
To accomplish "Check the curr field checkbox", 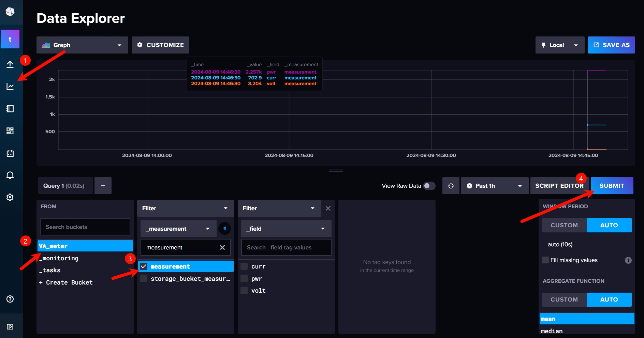I will pos(244,266).
